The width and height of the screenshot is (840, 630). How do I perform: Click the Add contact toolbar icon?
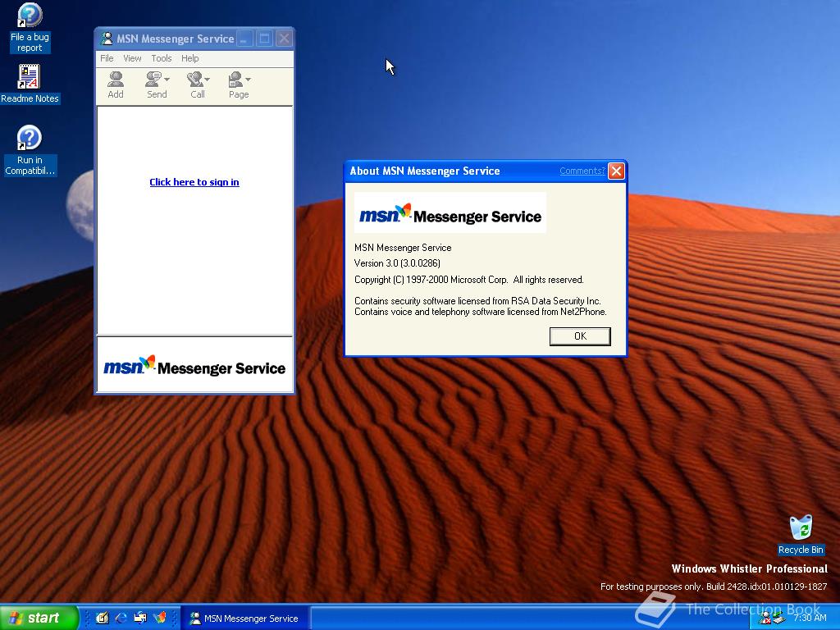(115, 85)
